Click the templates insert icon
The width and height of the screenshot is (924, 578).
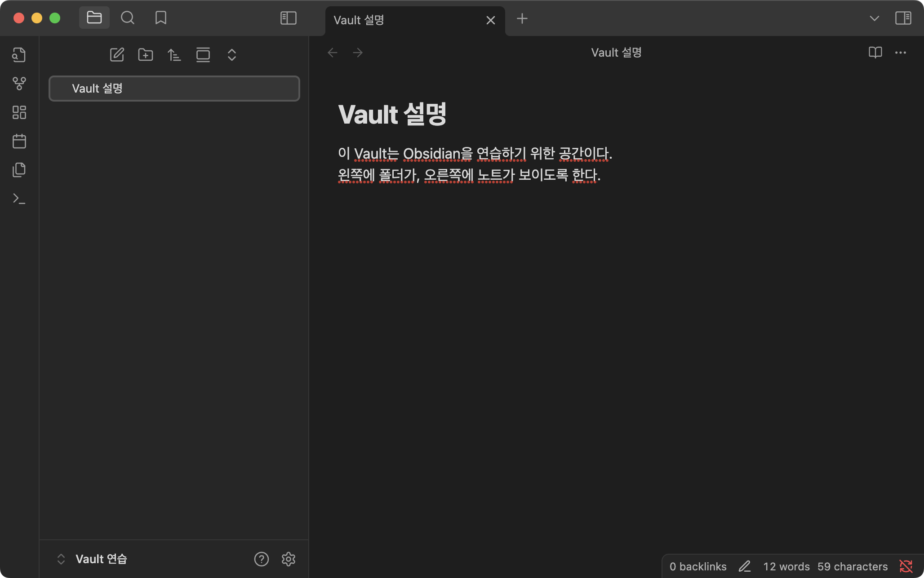click(x=19, y=170)
